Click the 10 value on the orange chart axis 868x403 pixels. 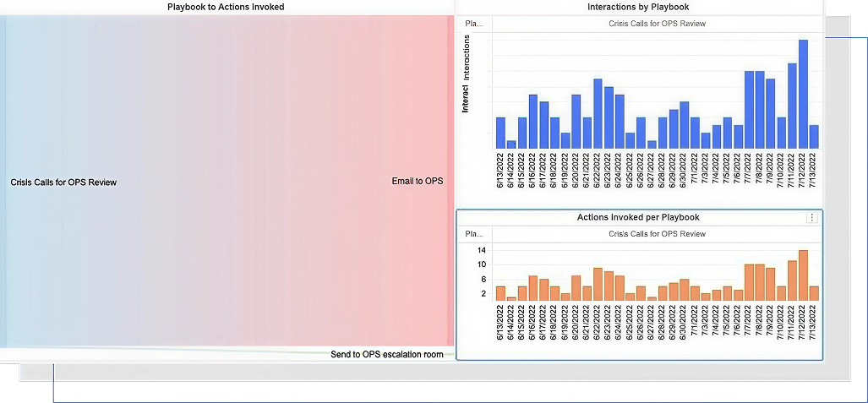pos(482,264)
